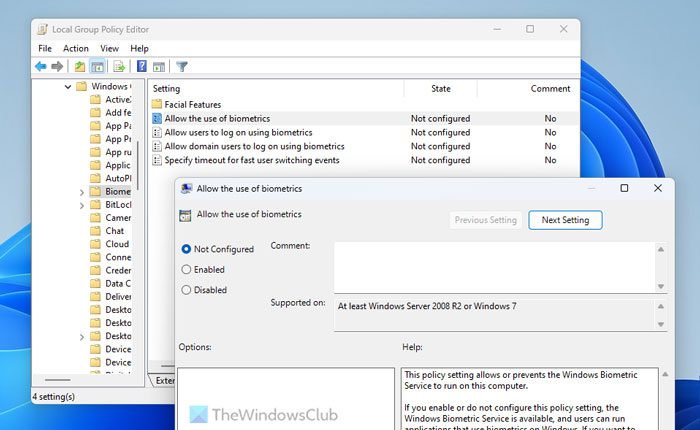Screen dimensions: 700x430
Task: Click State cell of Specify timeout row
Action: click(x=440, y=160)
